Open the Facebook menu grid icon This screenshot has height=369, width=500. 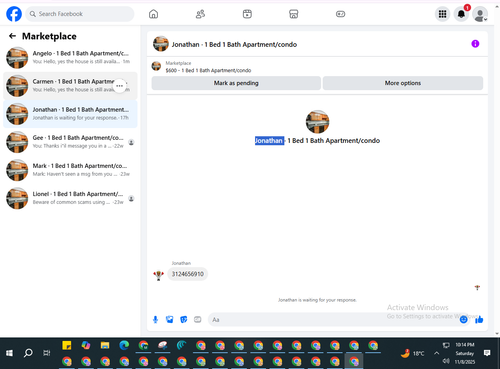[442, 14]
